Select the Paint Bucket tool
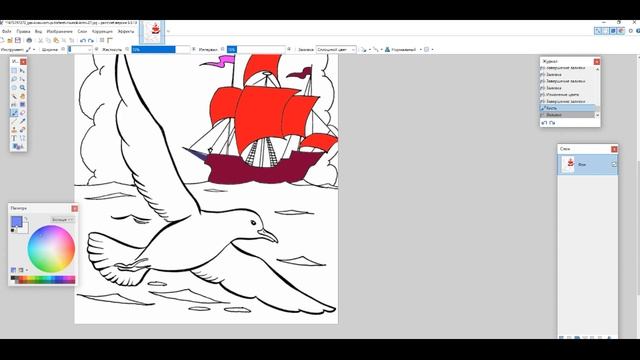 (x=14, y=104)
